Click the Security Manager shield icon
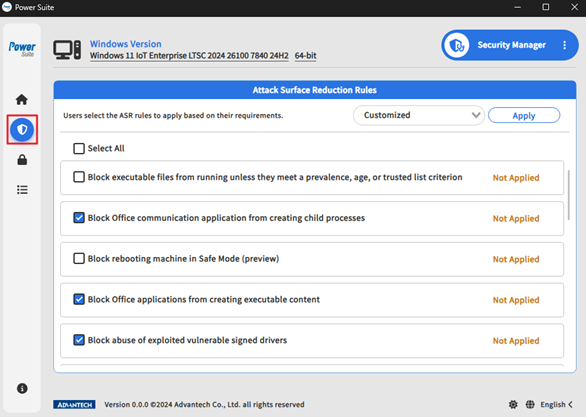The height and width of the screenshot is (418, 586). coord(457,45)
